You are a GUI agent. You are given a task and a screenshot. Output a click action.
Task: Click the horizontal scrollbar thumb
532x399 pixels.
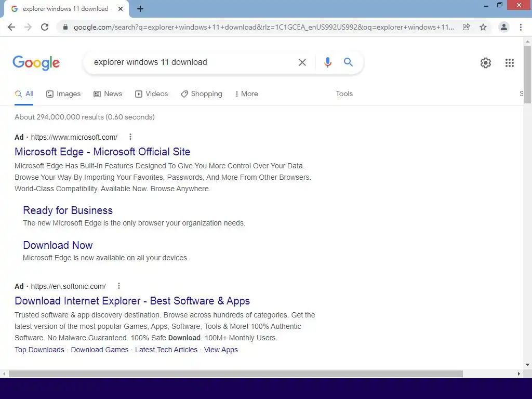[236, 374]
